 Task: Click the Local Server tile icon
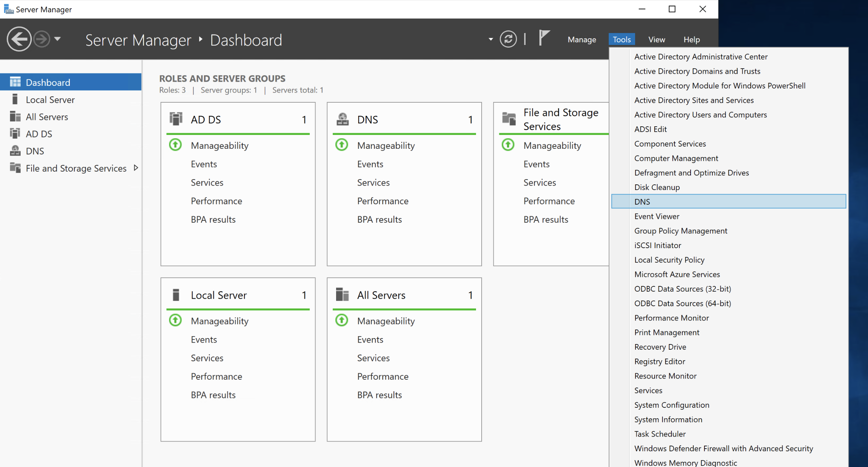176,295
